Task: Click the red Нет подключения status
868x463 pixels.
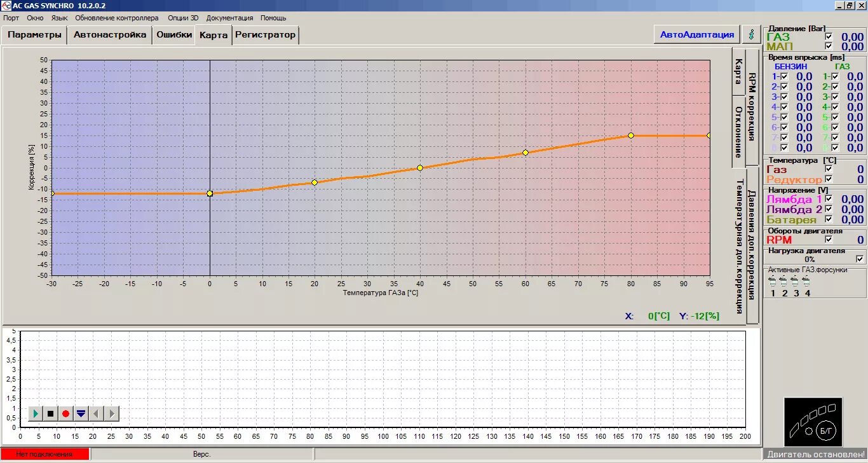Action: point(44,454)
